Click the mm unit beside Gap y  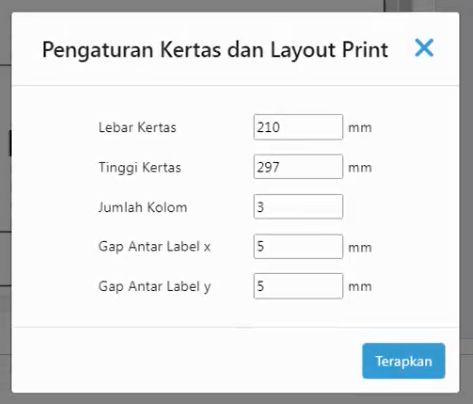pyautogui.click(x=360, y=287)
